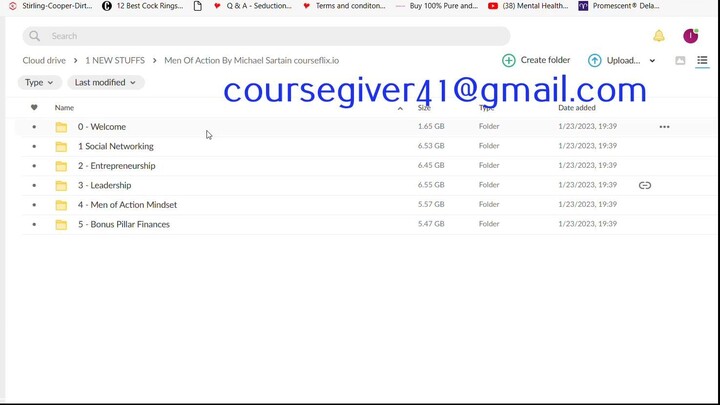Screen dimensions: 720x405
Task: Toggle favourite dot for 1 Social Networking
Action: tap(34, 146)
